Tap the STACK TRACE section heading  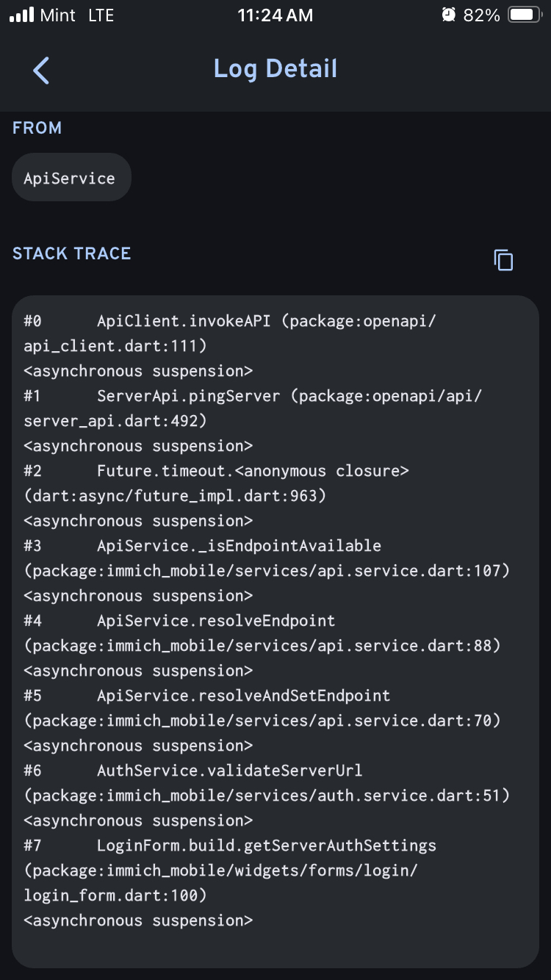(x=71, y=253)
